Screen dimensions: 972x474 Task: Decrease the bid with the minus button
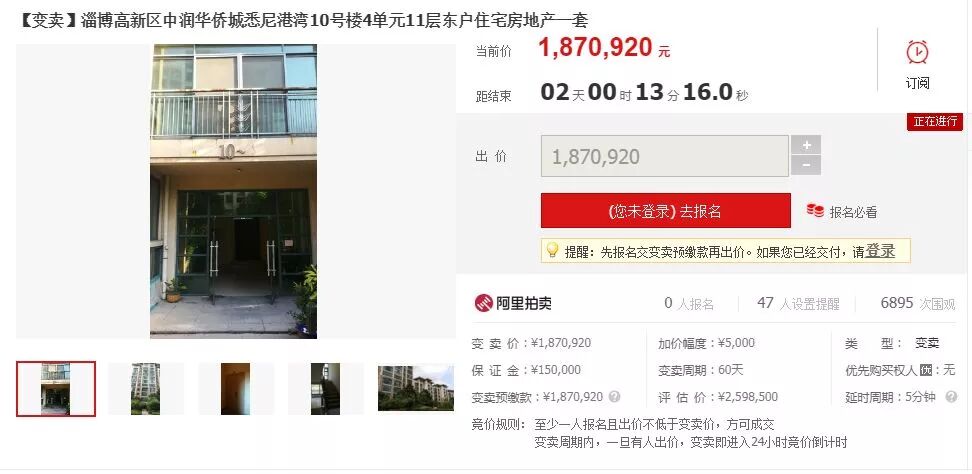pos(806,165)
